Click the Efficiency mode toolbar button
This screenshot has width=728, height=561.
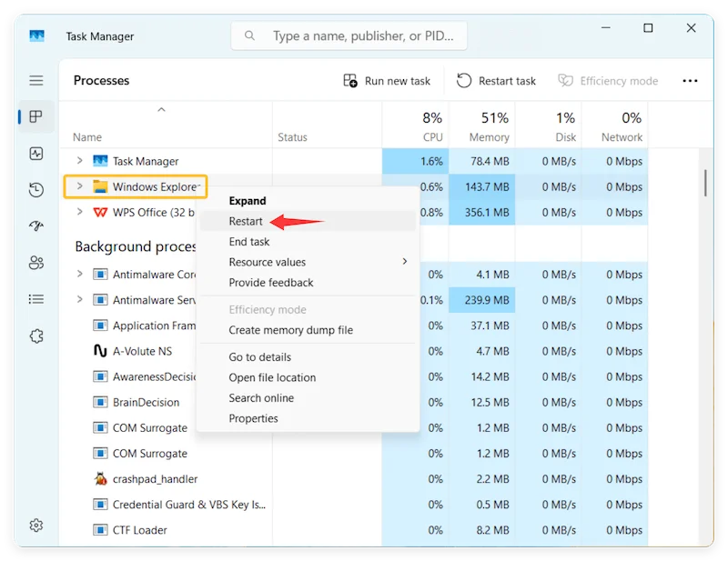[608, 81]
